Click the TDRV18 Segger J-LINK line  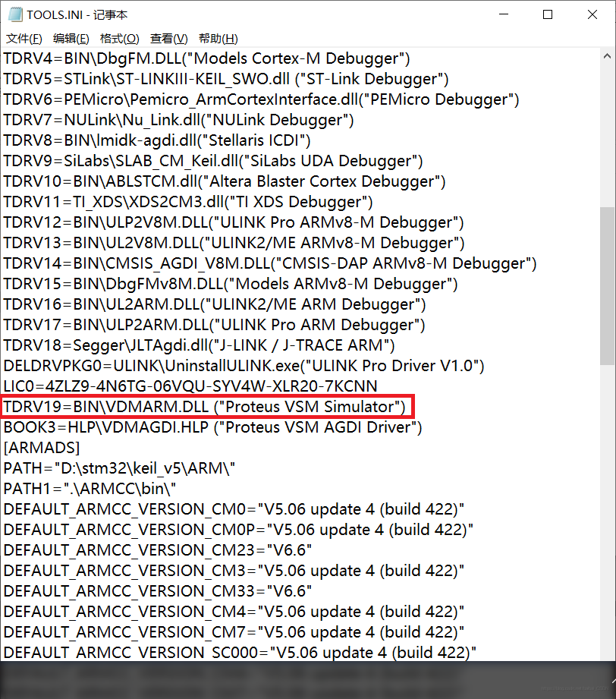(x=200, y=345)
